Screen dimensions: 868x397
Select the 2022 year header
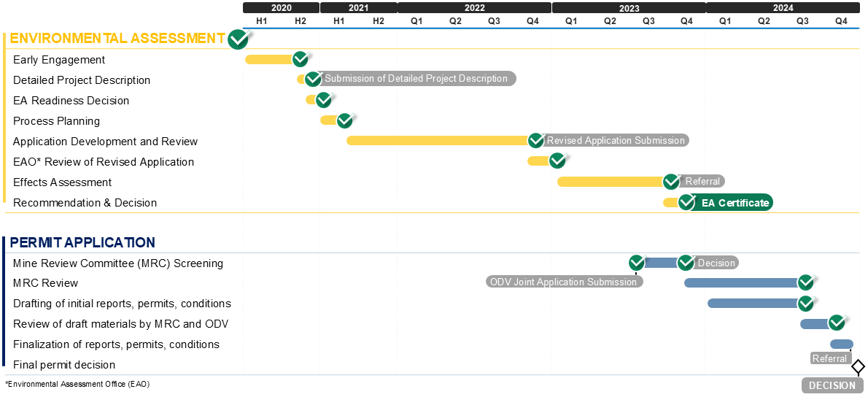pos(474,8)
